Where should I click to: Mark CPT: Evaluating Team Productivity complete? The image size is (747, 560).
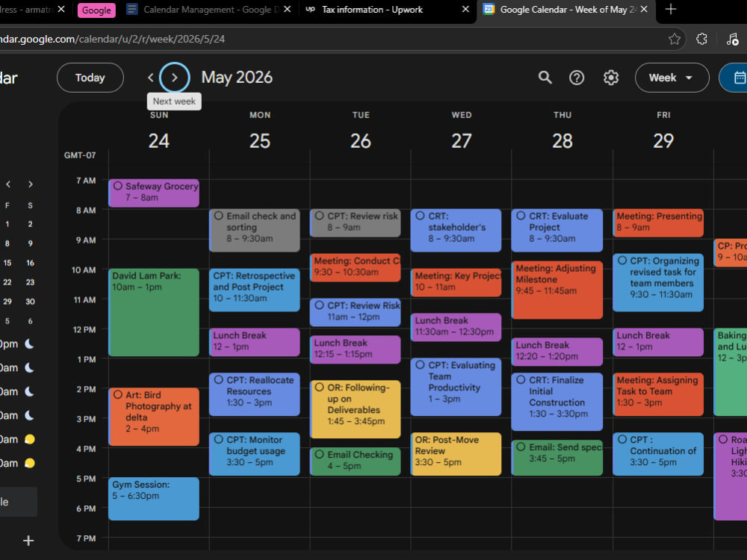(x=420, y=365)
